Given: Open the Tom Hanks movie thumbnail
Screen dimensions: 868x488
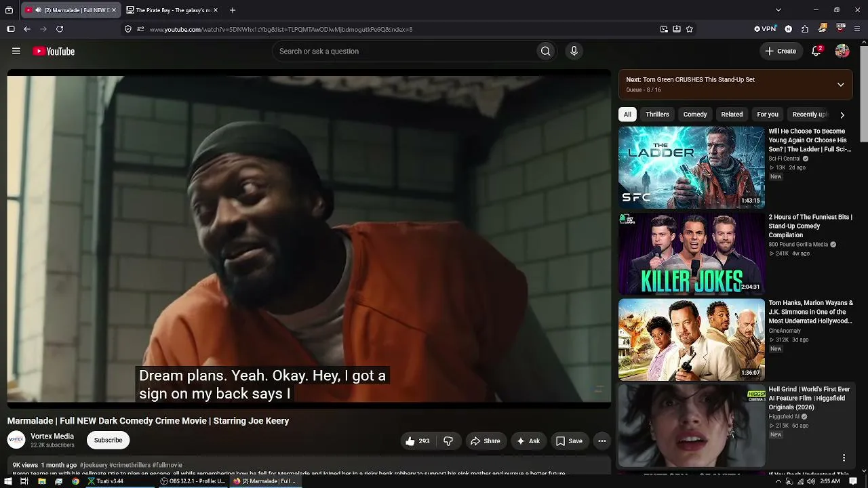Looking at the screenshot, I should [691, 340].
